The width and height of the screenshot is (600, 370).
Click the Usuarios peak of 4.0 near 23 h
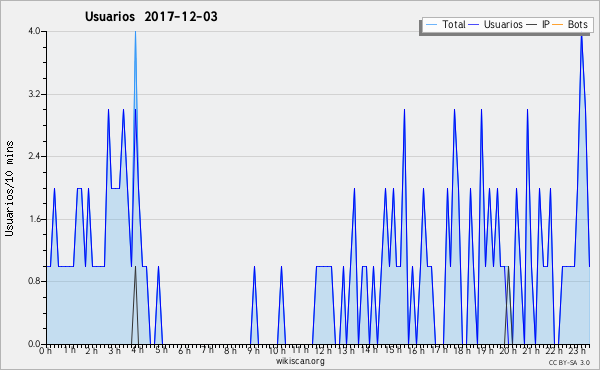pyautogui.click(x=582, y=37)
